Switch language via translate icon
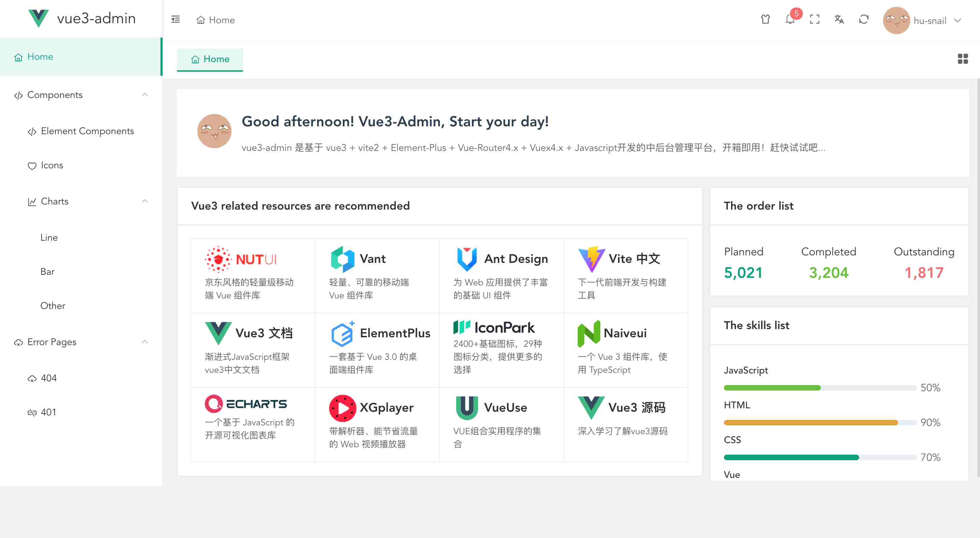 click(839, 19)
